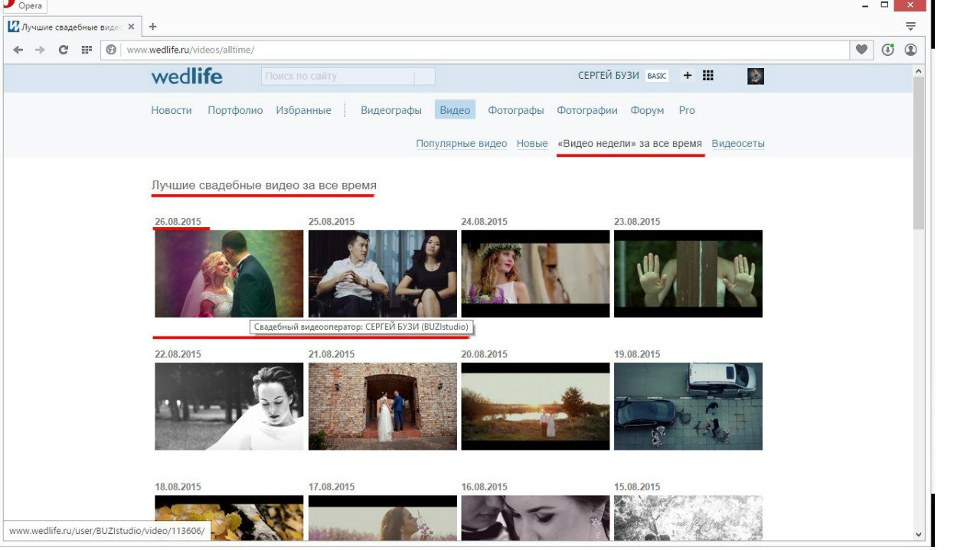Image resolution: width=980 pixels, height=550 pixels.
Task: Reload the page with the refresh icon
Action: click(64, 50)
